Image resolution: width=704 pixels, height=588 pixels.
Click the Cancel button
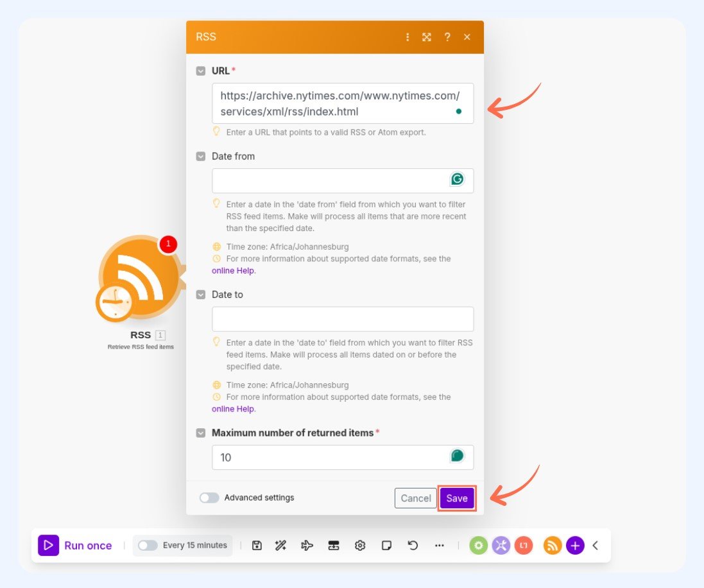pos(416,498)
